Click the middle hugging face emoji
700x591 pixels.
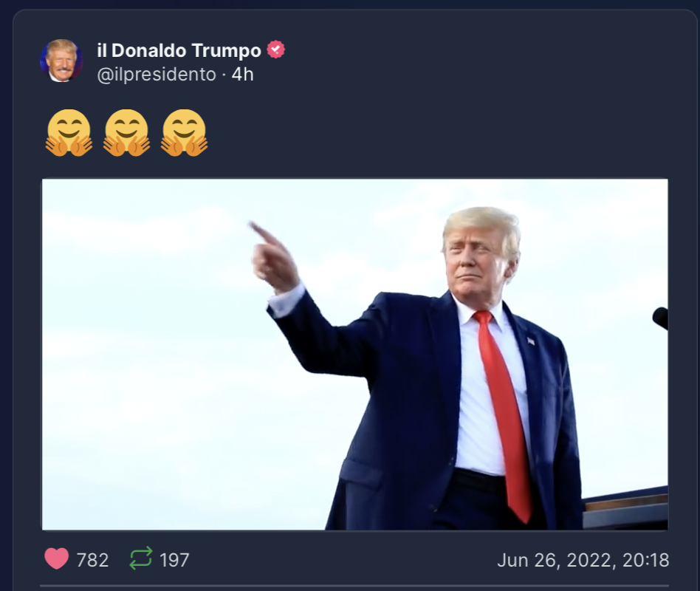(x=127, y=133)
